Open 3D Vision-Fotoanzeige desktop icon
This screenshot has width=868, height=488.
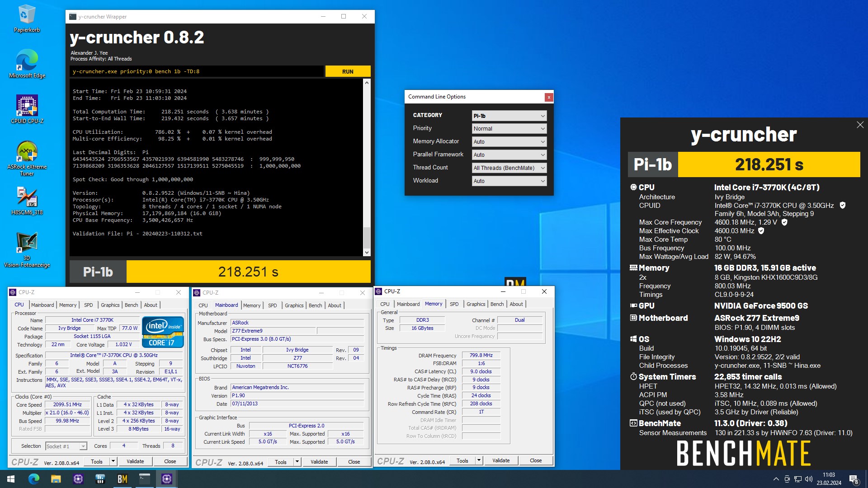[x=27, y=250]
